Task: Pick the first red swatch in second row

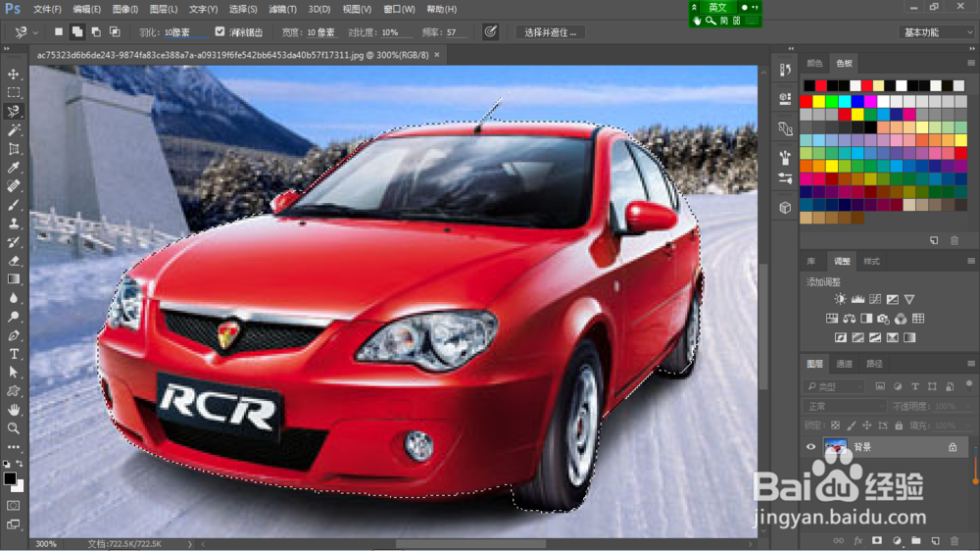Action: coord(807,101)
